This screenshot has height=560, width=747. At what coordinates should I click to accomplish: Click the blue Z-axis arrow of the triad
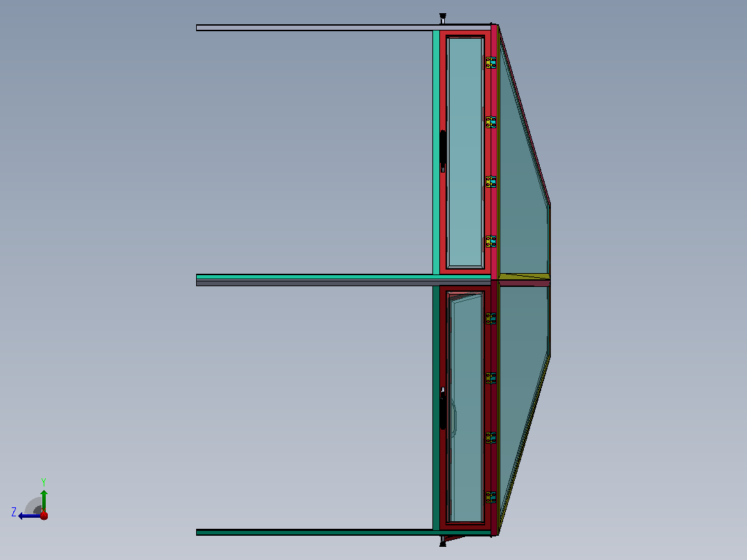pos(28,516)
